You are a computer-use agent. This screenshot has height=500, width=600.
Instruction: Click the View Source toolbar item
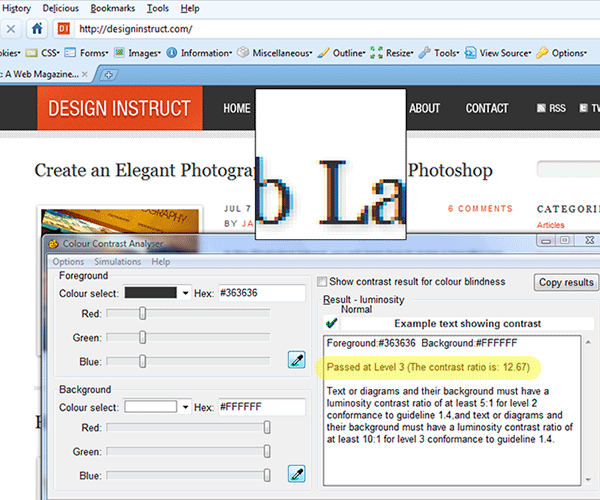pos(505,53)
